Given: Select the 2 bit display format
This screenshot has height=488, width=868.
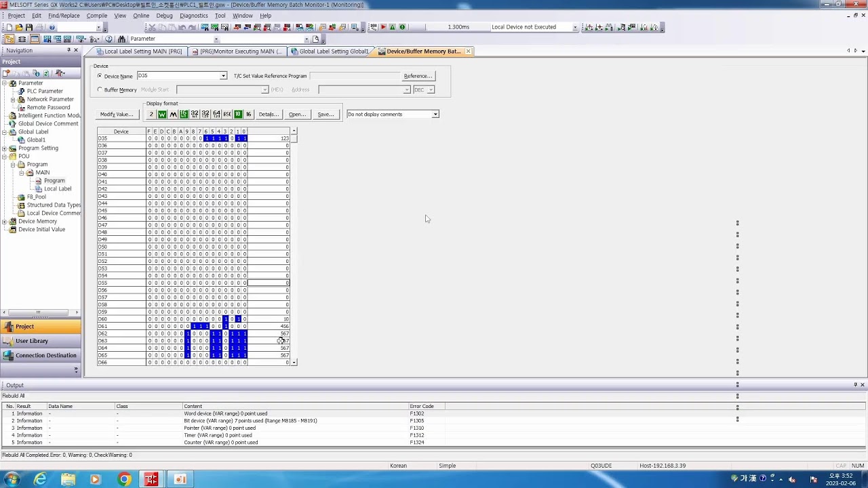Looking at the screenshot, I should pos(151,114).
